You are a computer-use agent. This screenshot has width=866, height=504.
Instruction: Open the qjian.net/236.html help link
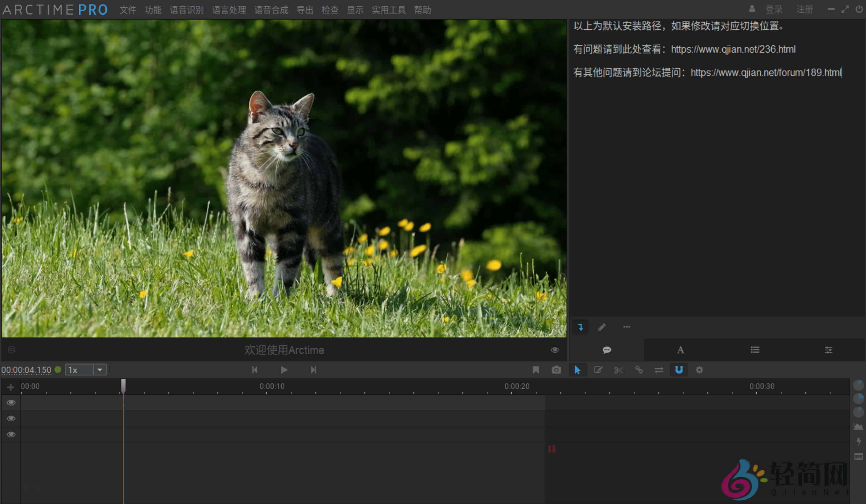pyautogui.click(x=733, y=50)
